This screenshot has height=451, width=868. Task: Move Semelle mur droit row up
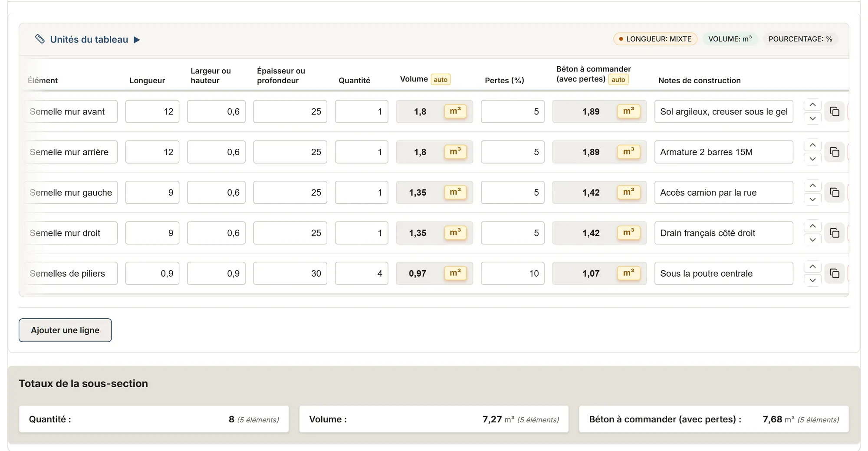(812, 226)
